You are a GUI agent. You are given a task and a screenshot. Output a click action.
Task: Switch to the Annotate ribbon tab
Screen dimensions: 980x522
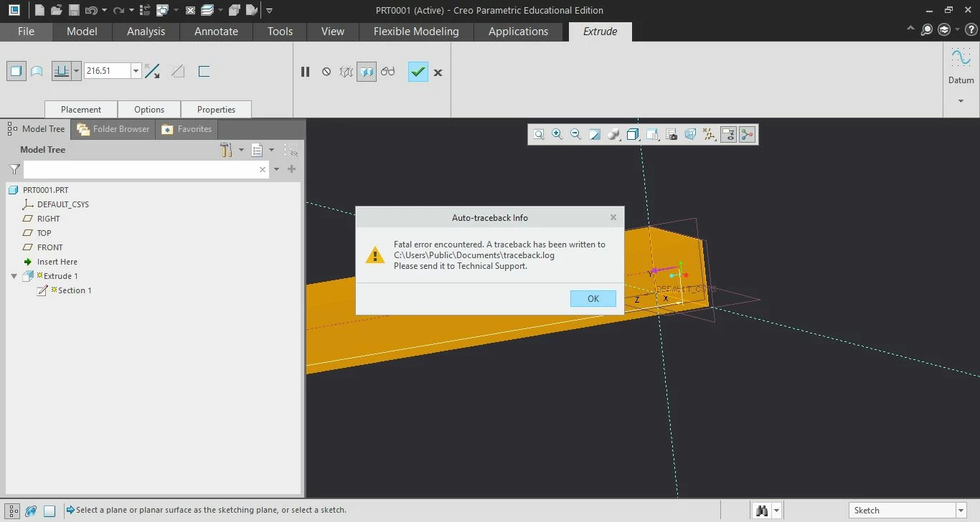tap(216, 32)
